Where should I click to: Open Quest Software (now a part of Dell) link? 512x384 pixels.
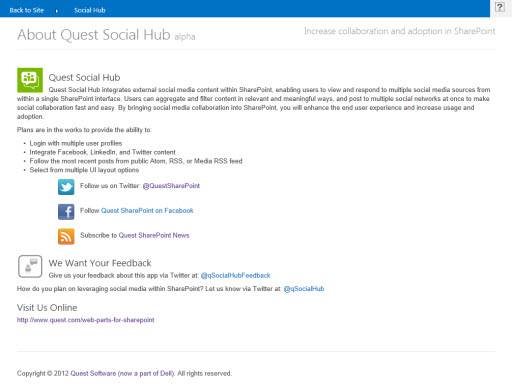122,373
